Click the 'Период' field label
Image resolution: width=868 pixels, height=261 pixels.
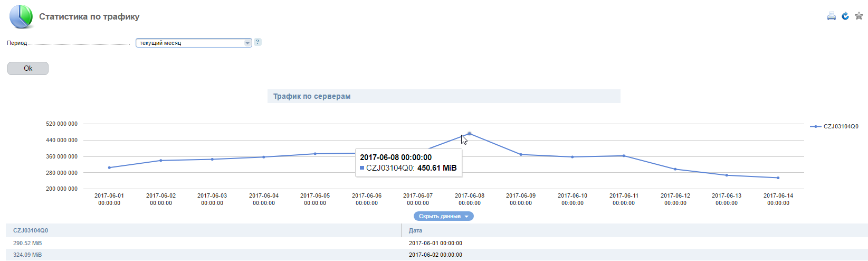click(x=17, y=43)
